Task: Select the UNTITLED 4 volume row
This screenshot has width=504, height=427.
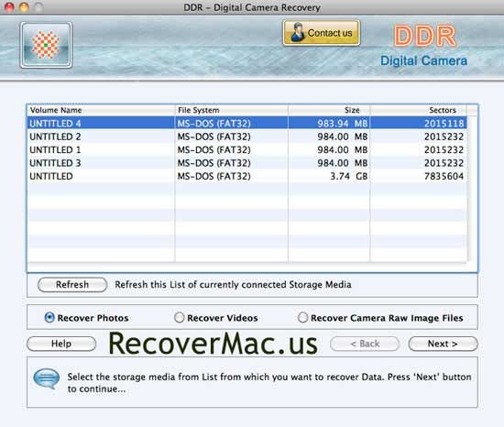Action: pos(247,124)
